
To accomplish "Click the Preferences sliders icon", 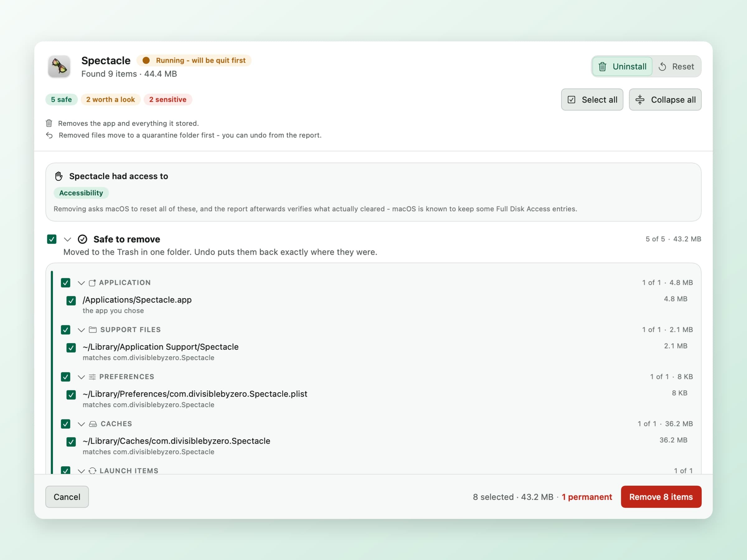I will [x=92, y=377].
